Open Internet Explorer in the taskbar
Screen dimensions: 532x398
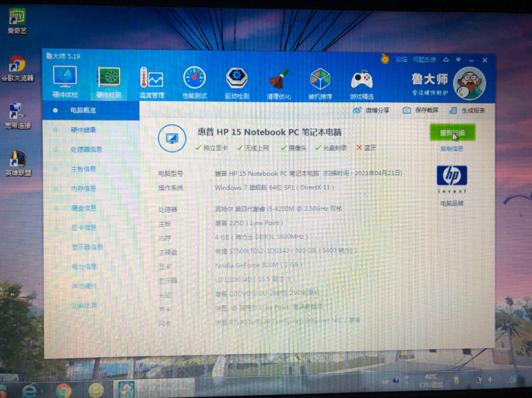click(30, 390)
